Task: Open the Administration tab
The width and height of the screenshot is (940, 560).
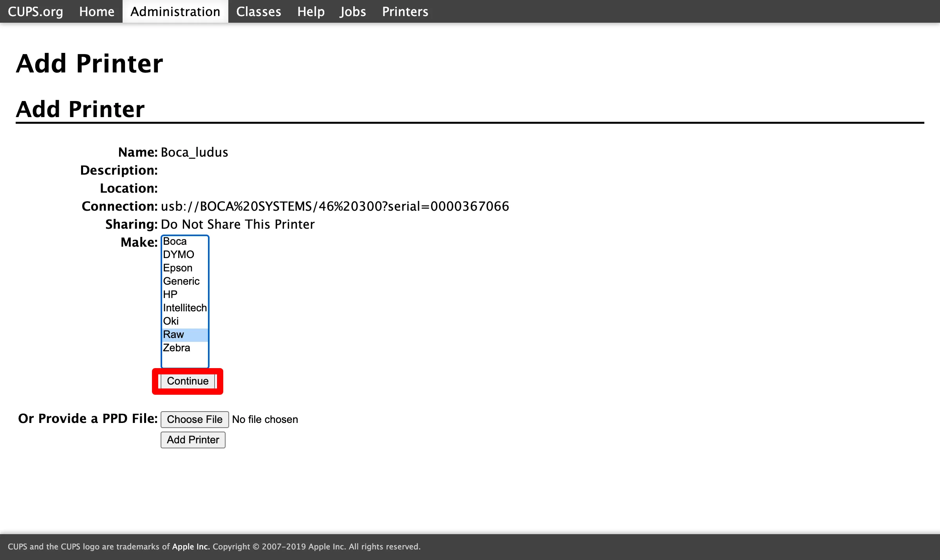Action: point(175,11)
